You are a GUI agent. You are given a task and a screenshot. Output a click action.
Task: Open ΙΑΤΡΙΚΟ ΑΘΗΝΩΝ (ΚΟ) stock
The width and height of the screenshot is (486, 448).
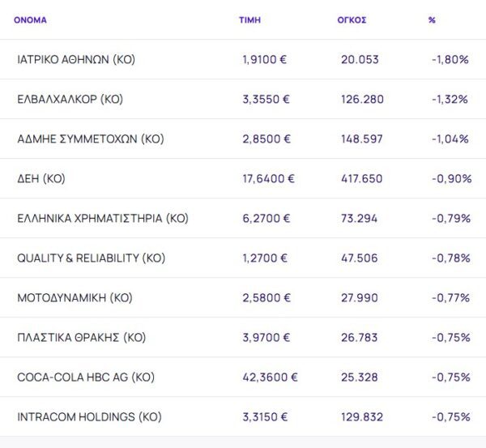[x=76, y=60]
